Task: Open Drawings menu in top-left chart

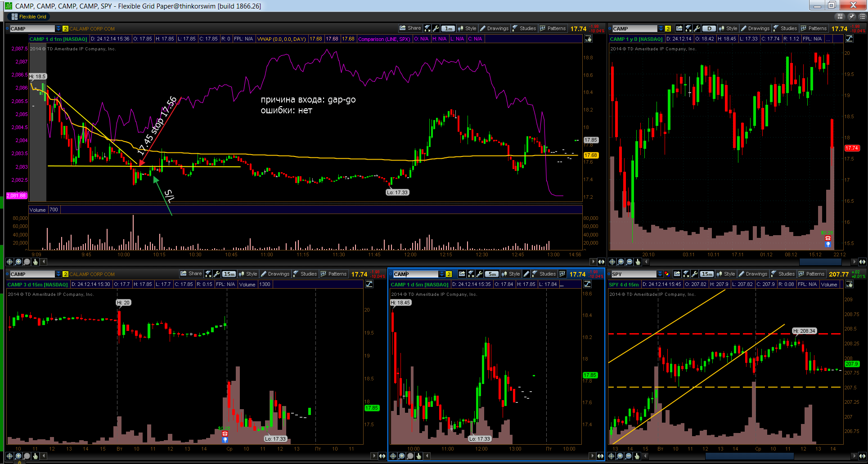Action: [x=494, y=28]
